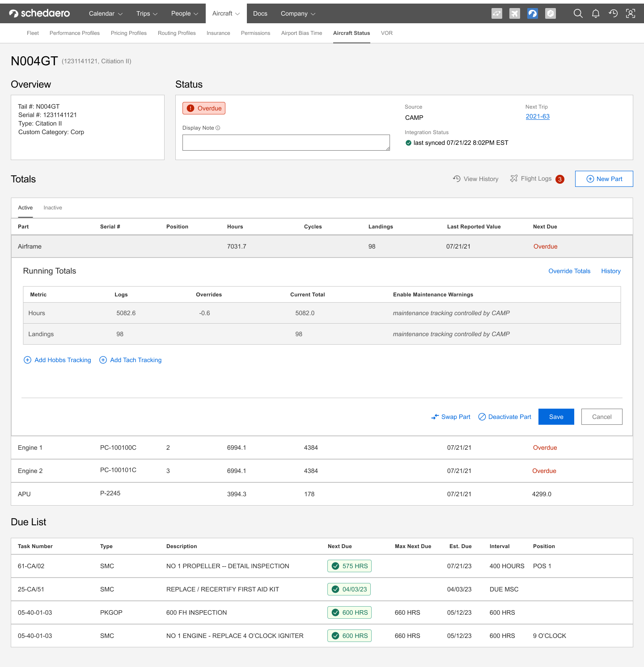Open Flight Logs with the badge
This screenshot has height=667, width=644.
[x=536, y=178]
